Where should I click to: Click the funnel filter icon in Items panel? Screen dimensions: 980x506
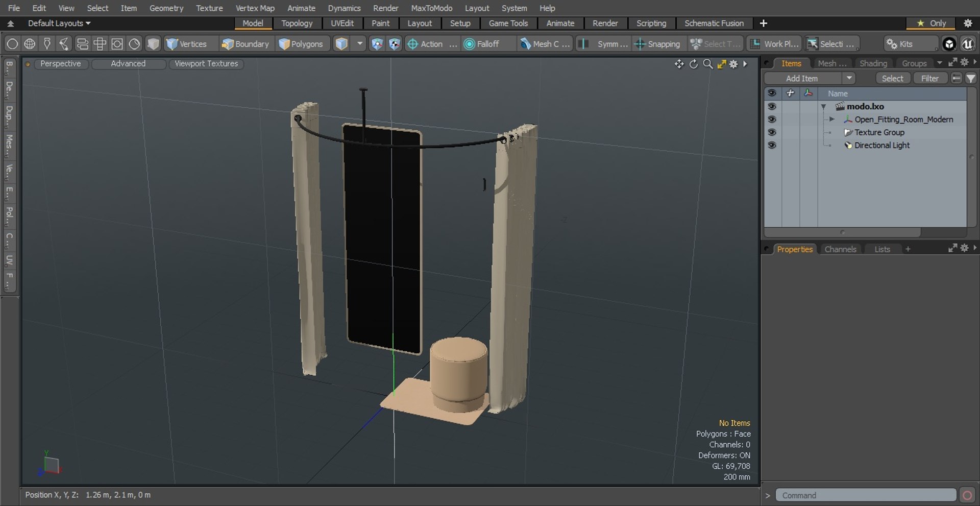click(x=971, y=78)
